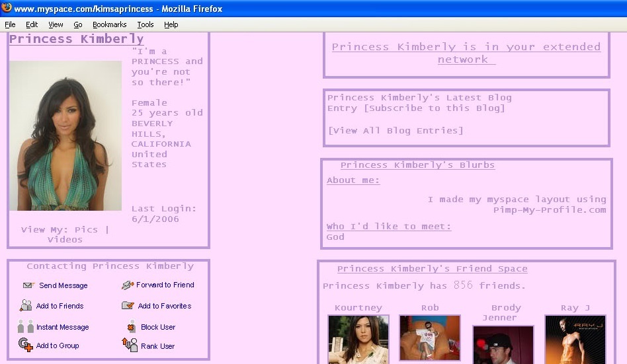Image resolution: width=627 pixels, height=364 pixels.
Task: Open the View menu
Action: click(56, 24)
